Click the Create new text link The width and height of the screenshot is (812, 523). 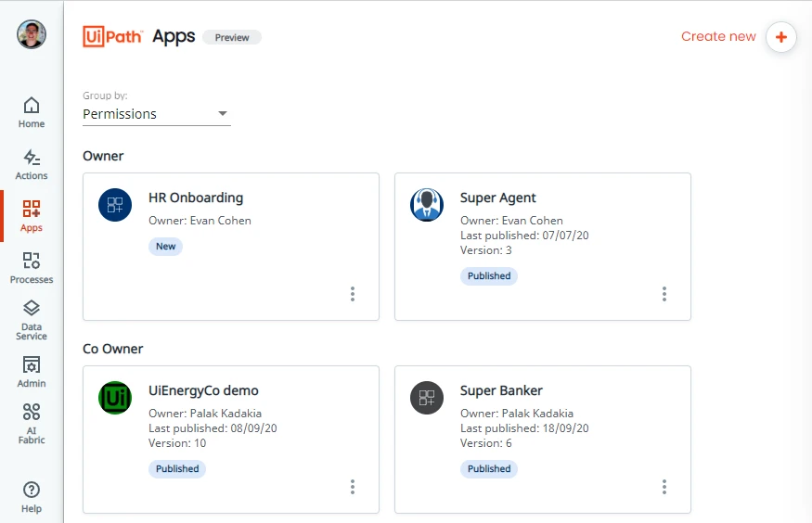pos(718,36)
